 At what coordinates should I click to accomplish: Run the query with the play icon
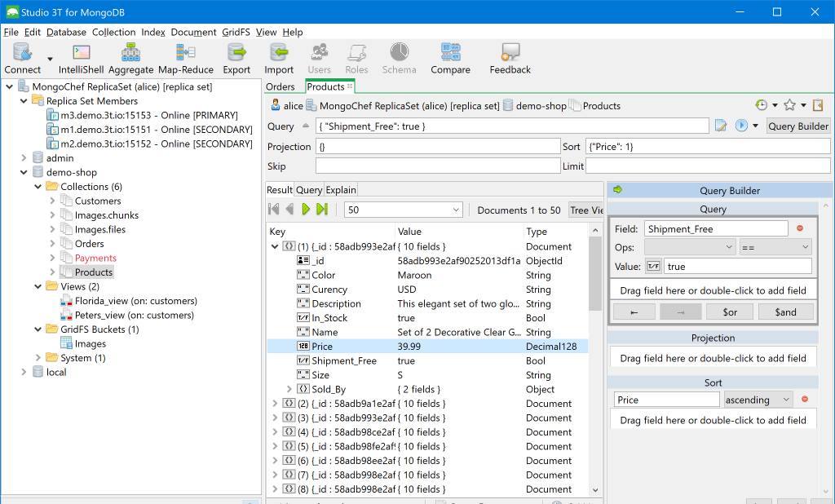coord(741,126)
